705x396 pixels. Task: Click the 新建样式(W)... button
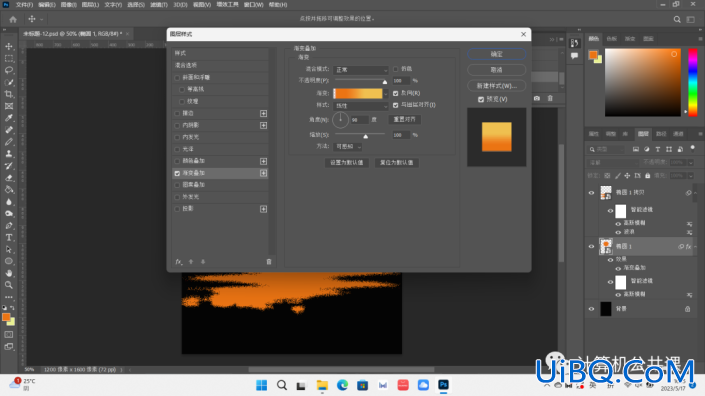point(496,85)
